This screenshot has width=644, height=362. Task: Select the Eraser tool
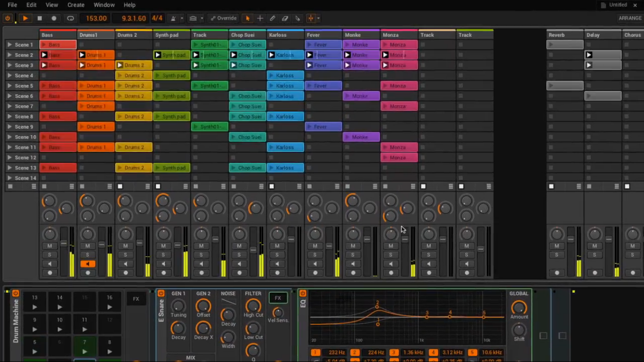(x=284, y=18)
